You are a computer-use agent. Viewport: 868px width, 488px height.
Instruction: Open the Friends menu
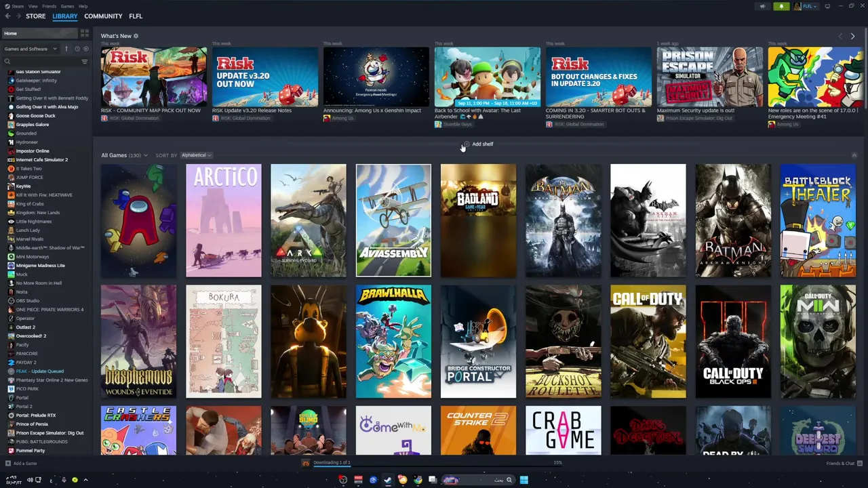tap(49, 6)
